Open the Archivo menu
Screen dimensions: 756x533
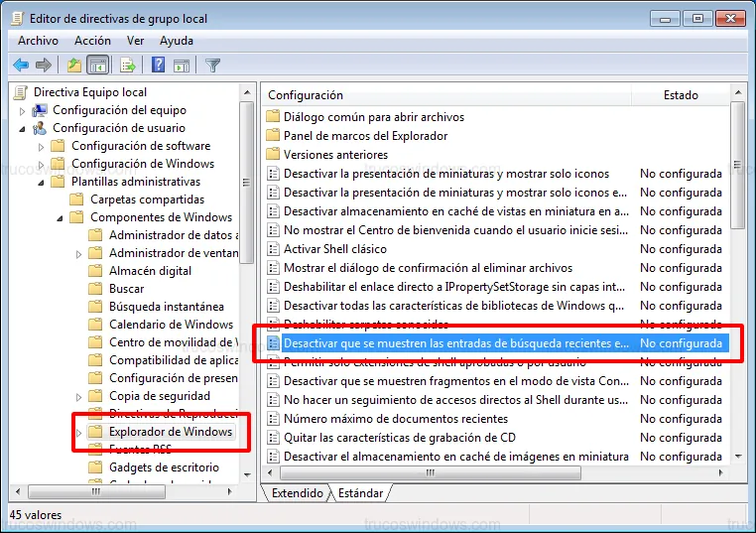click(38, 41)
